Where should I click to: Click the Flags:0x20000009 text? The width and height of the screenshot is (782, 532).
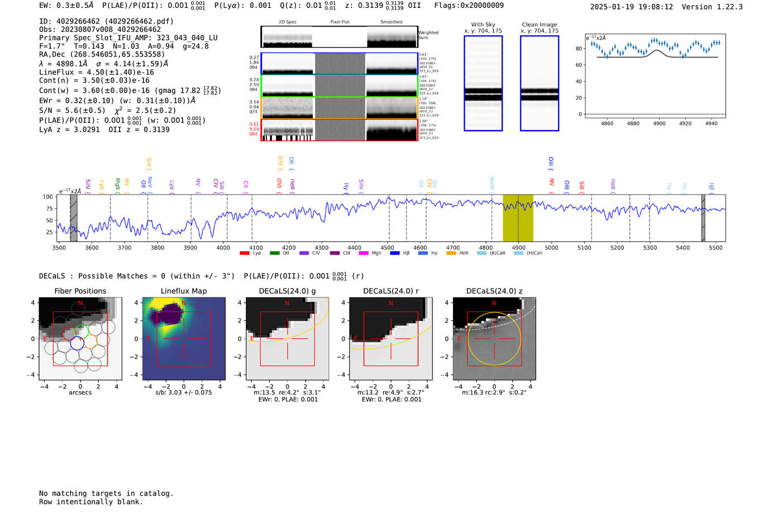[469, 6]
